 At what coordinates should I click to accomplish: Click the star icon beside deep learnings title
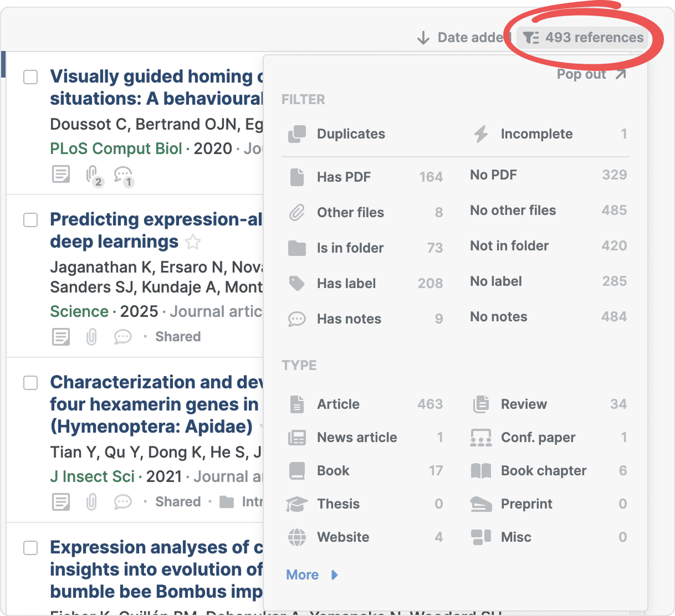192,242
